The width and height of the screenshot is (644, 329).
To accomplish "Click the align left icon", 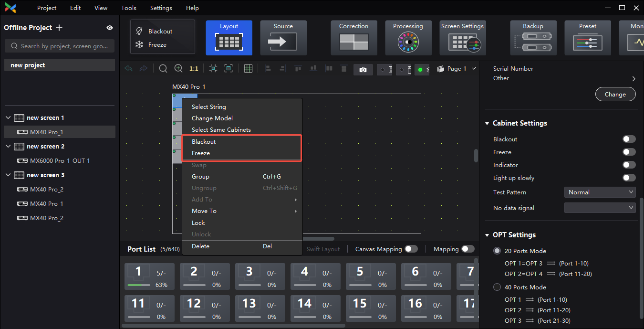I will coord(268,69).
